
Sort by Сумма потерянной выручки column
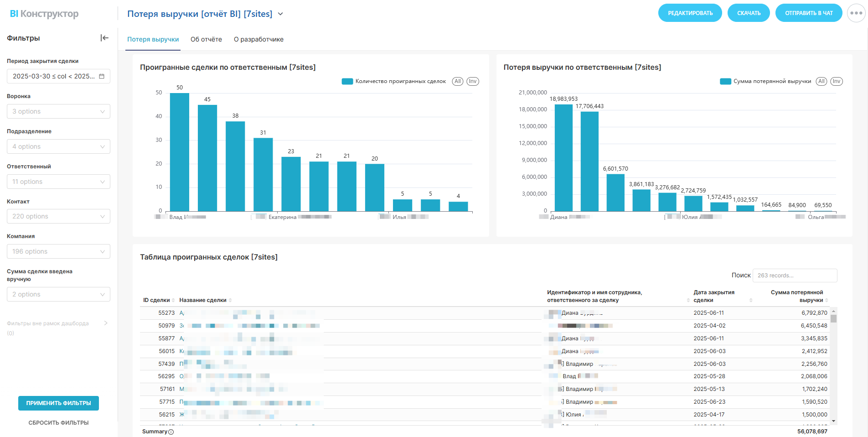[x=827, y=300]
